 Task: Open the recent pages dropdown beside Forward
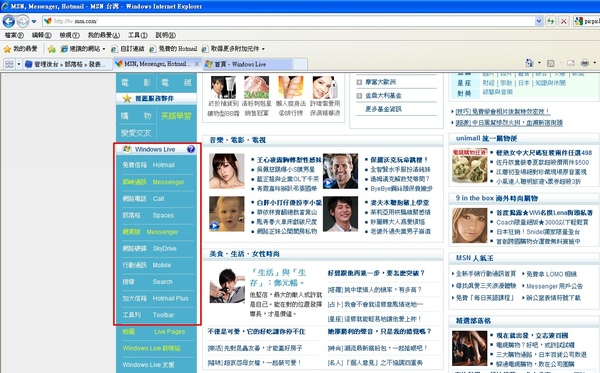[34, 21]
